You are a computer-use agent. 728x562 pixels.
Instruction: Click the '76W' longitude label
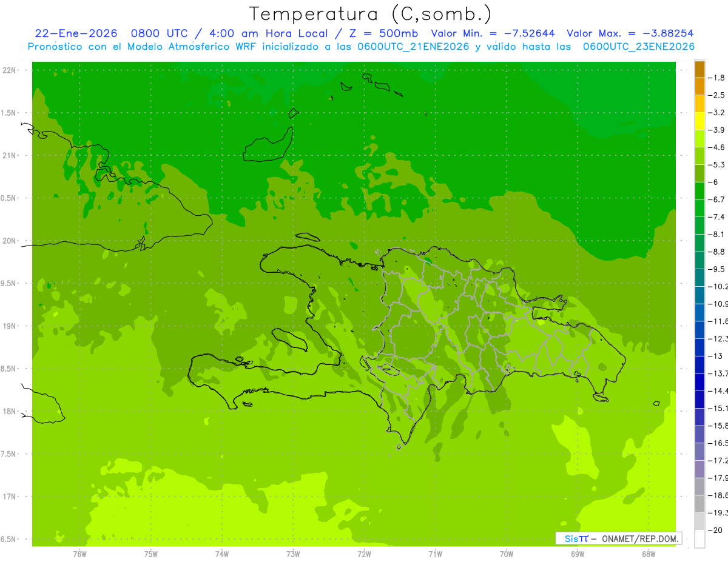click(x=79, y=554)
